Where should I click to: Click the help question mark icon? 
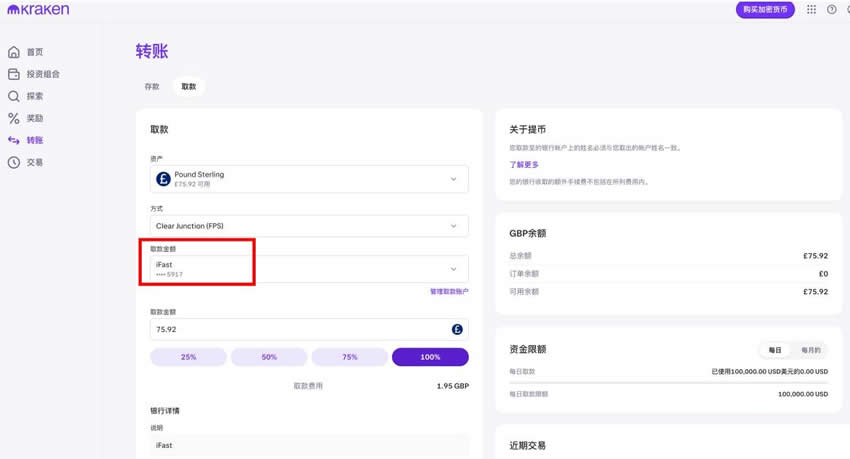[831, 10]
